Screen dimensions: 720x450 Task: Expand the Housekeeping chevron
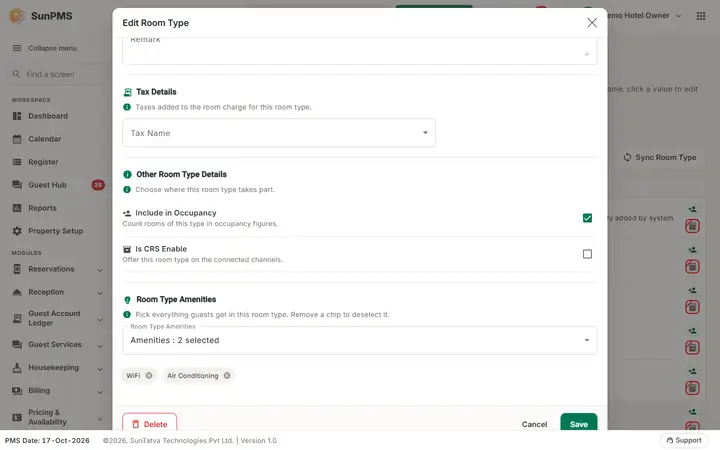click(100, 369)
